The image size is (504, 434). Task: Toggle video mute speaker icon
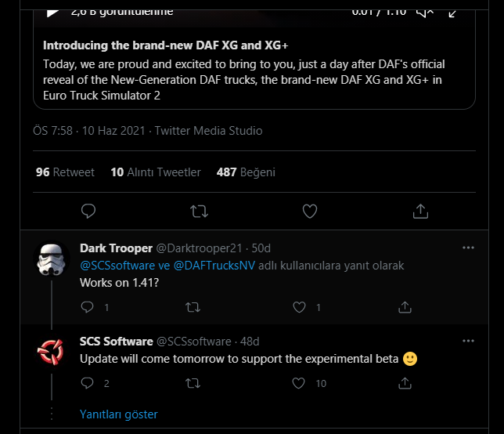click(x=425, y=13)
